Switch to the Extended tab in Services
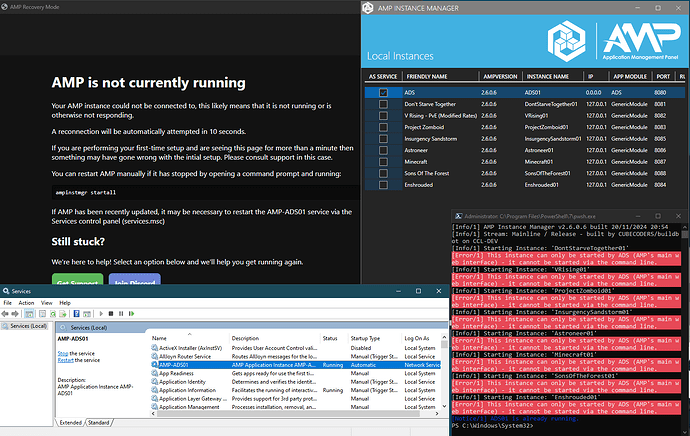The image size is (690, 436). click(70, 422)
